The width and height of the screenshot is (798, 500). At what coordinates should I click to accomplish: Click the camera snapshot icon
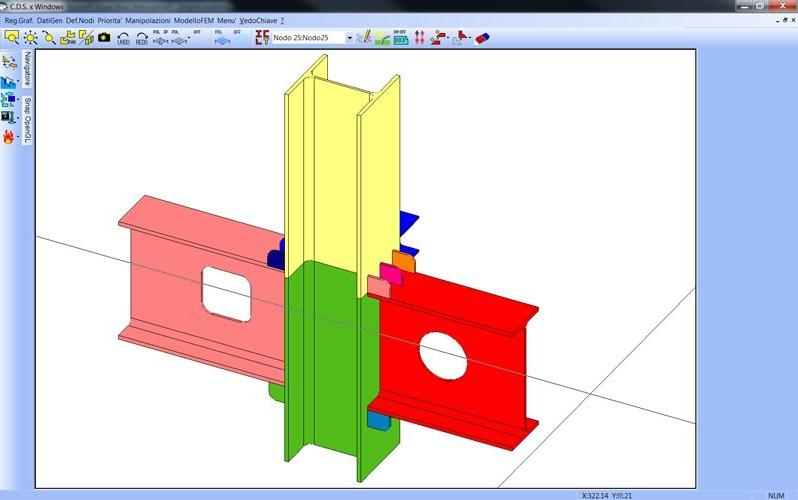[x=104, y=37]
